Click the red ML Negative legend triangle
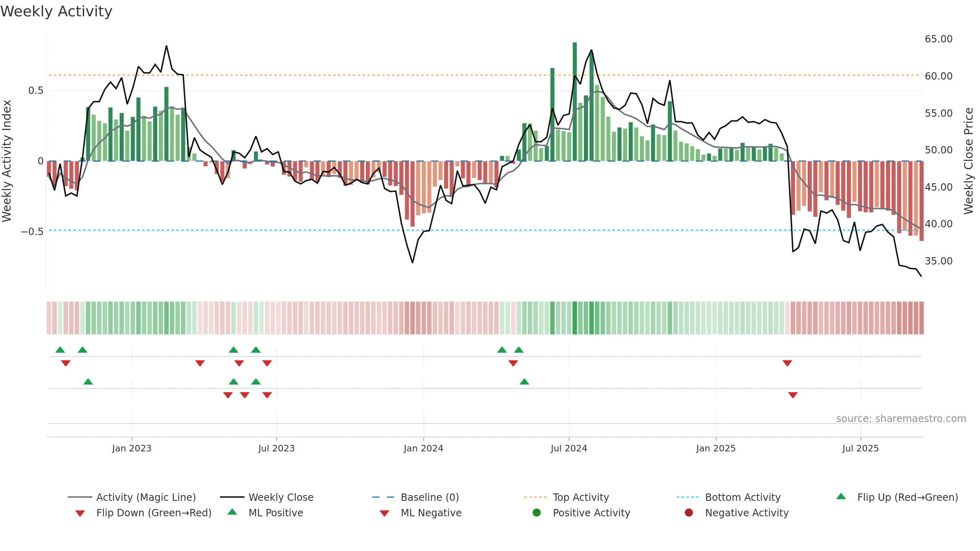This screenshot has width=980, height=551. coord(385,513)
